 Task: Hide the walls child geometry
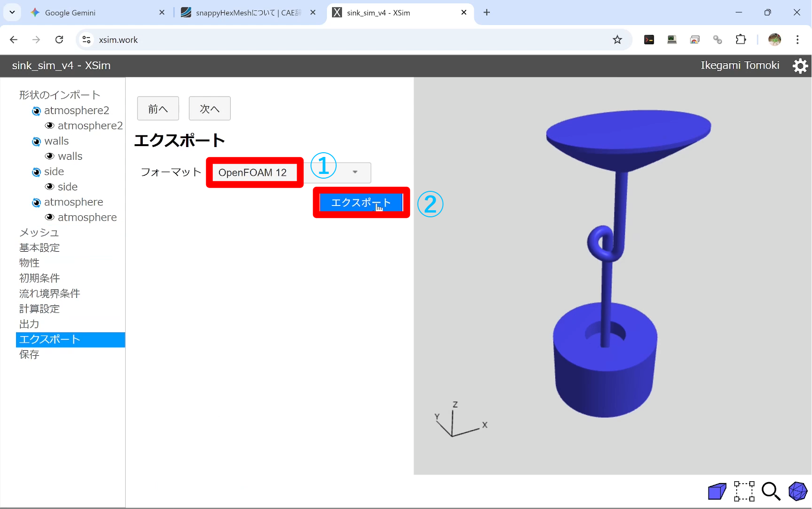pos(49,156)
